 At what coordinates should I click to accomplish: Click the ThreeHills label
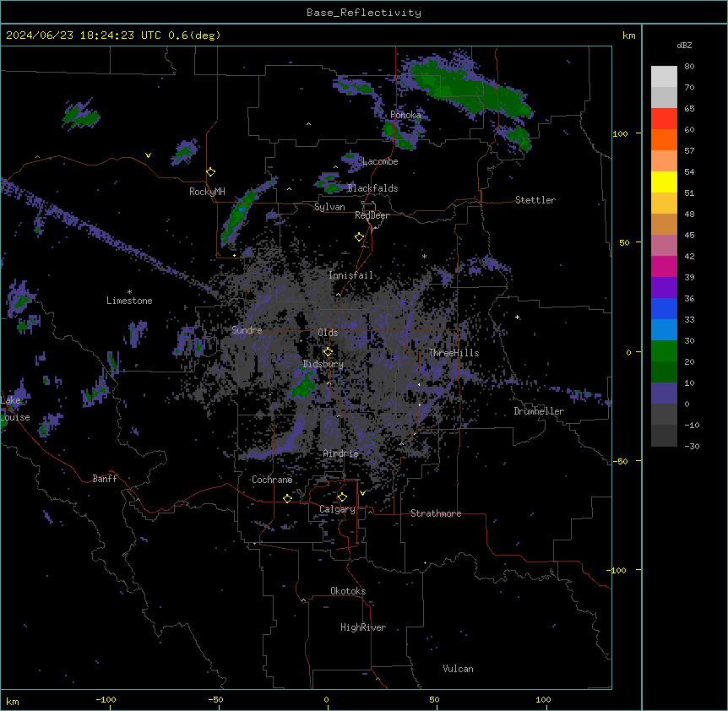click(454, 353)
